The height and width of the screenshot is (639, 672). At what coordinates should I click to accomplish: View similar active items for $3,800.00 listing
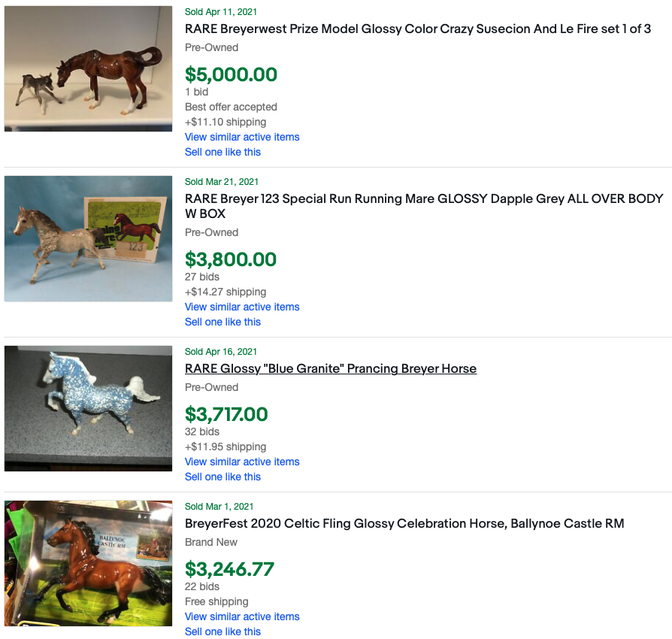[x=242, y=307]
